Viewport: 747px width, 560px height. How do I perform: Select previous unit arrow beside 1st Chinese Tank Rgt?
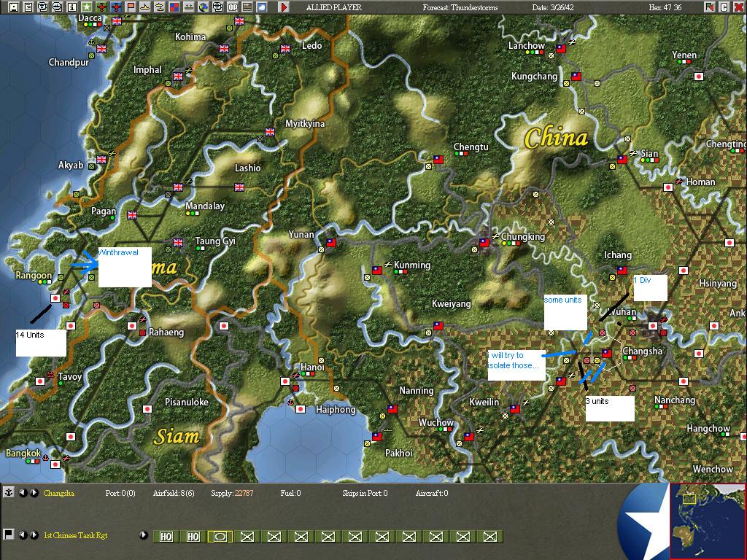[22, 535]
